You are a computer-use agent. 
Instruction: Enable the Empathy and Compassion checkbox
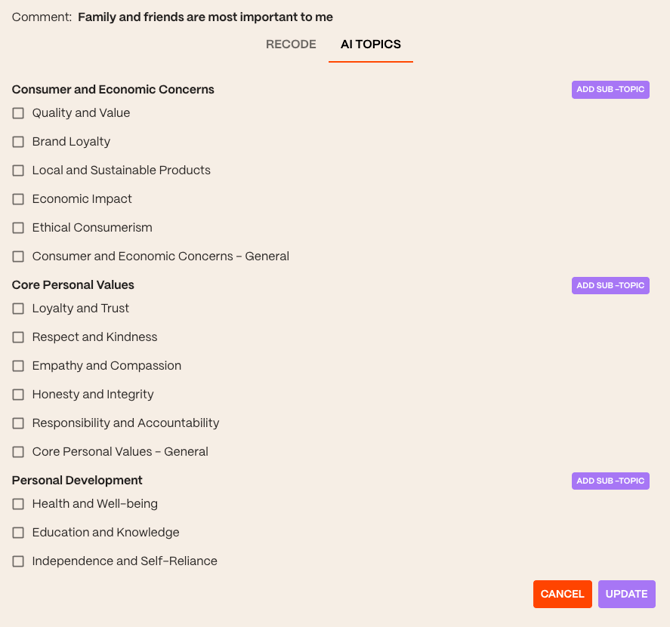coord(18,366)
